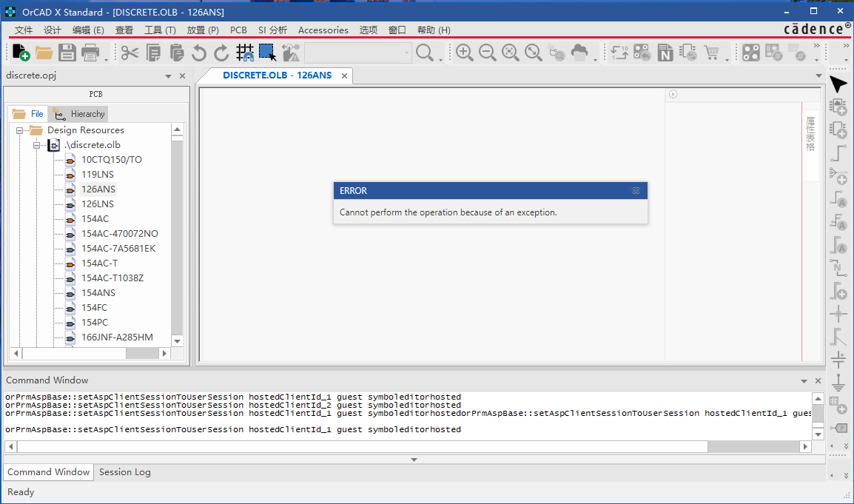Click the Save disk icon
Viewport: 854px width, 504px height.
tap(67, 53)
